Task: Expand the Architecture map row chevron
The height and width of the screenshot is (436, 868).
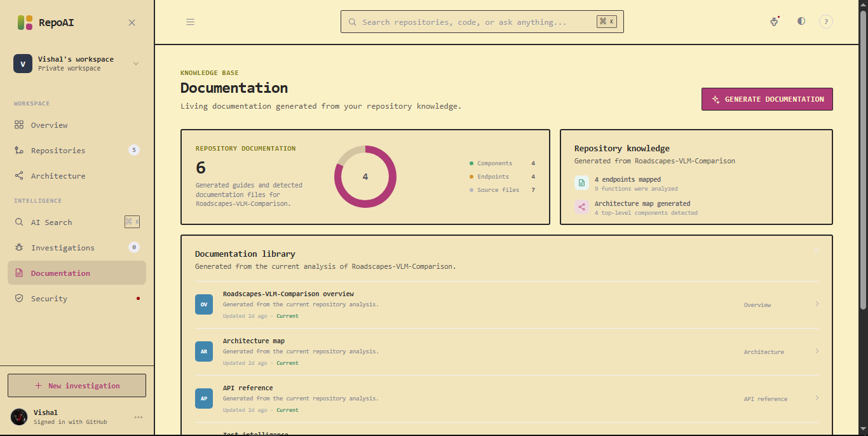Action: tap(817, 351)
